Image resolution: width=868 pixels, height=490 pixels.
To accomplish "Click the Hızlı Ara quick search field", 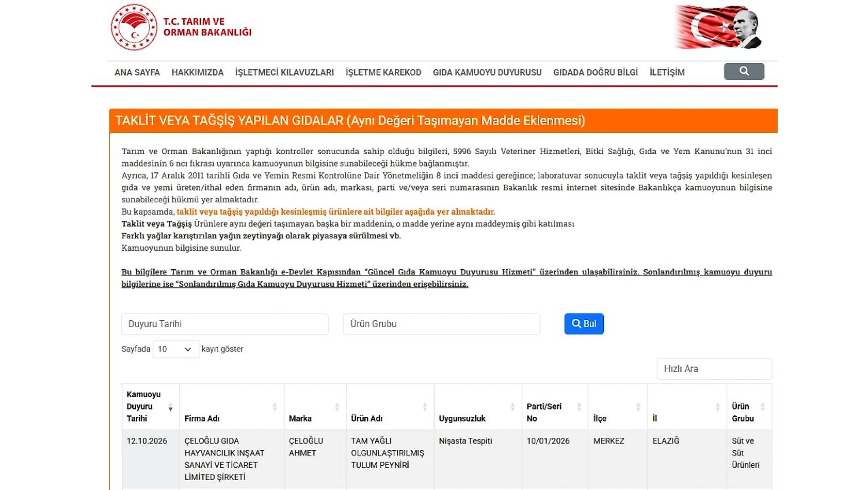I will [x=714, y=369].
